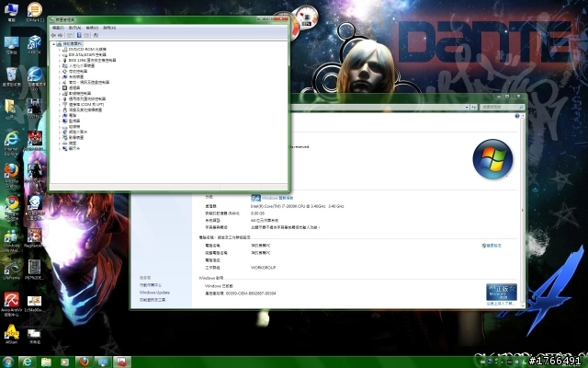Open the learn more online link under genuine badge
The width and height of the screenshot is (588, 368).
coord(500,304)
